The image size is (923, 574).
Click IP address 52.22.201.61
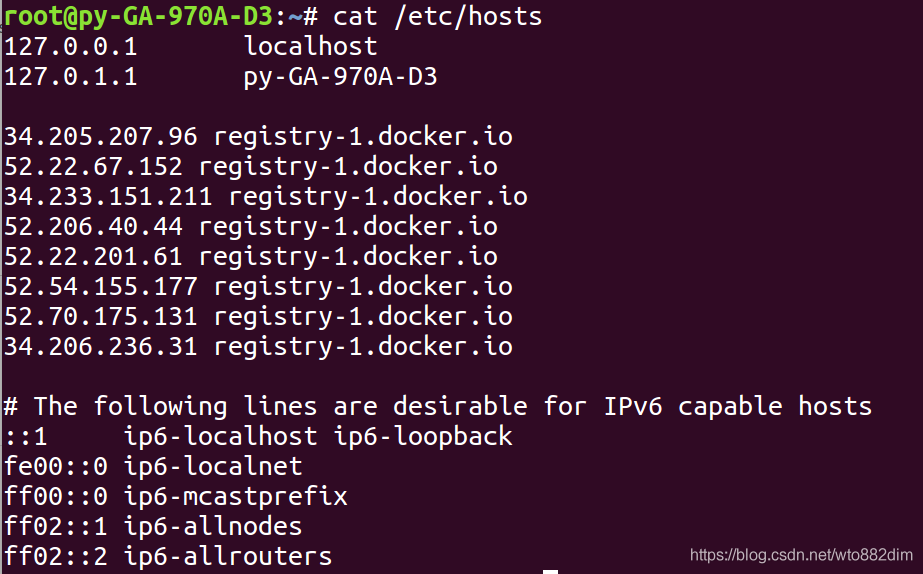(x=93, y=257)
